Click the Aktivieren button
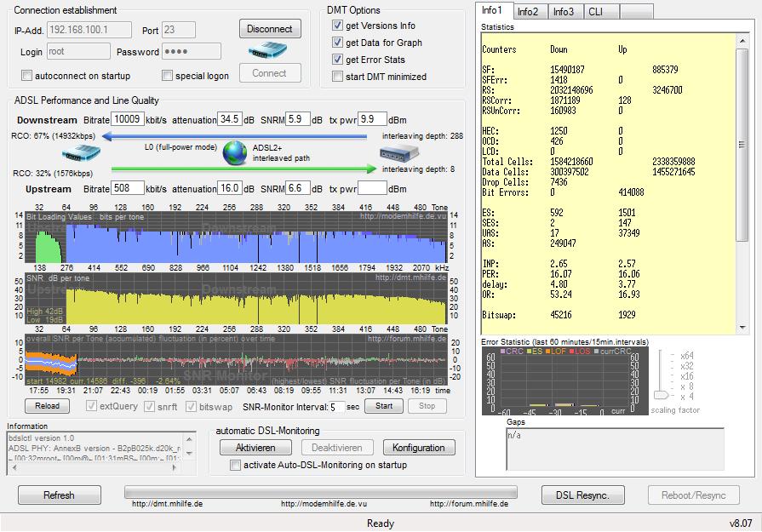 (255, 448)
